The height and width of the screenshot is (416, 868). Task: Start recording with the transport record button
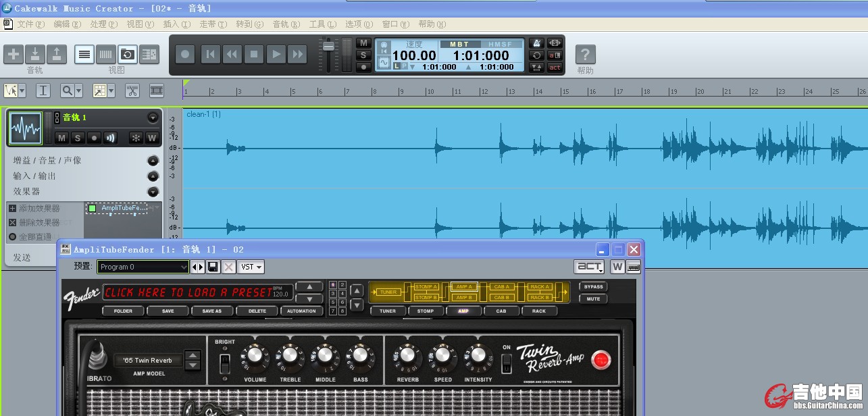click(185, 54)
